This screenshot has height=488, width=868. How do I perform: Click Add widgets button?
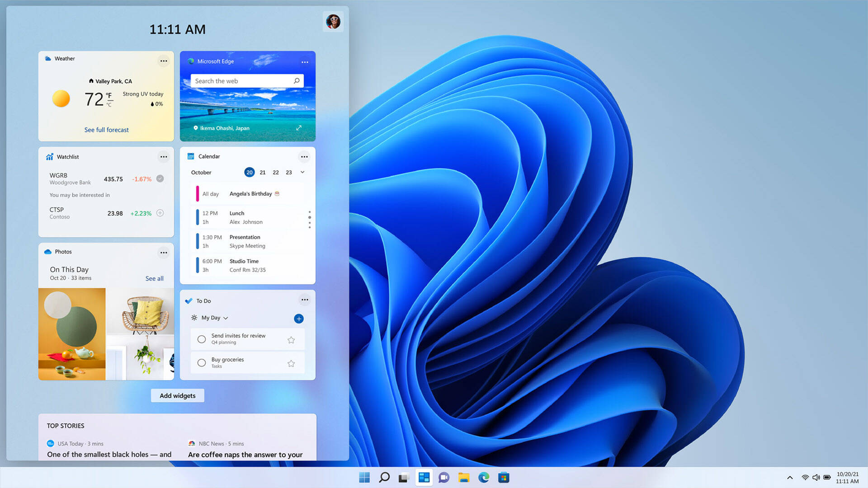tap(177, 395)
